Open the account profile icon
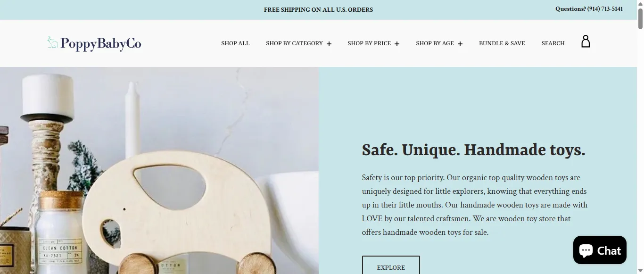 [x=586, y=42]
